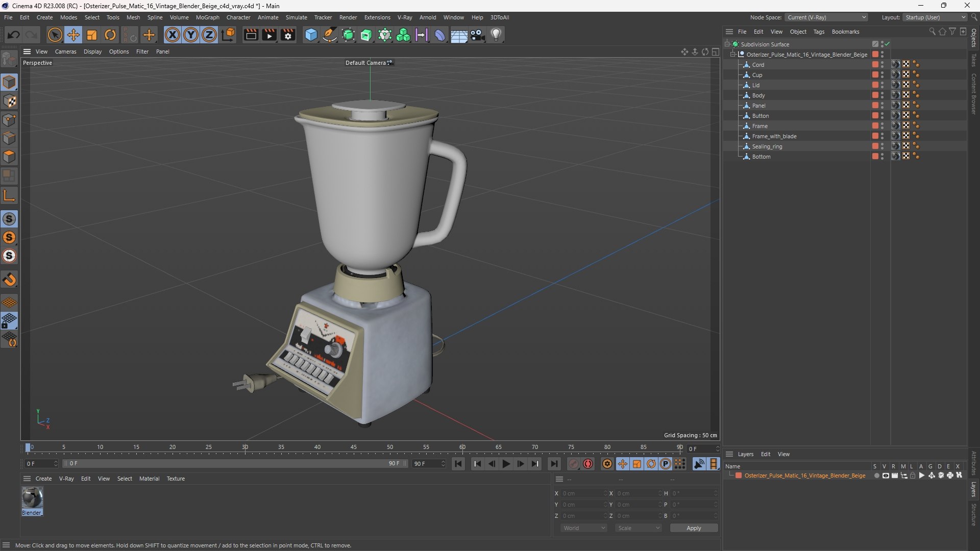Click the Floor grid icon
This screenshot has height=551, width=980.
point(459,35)
